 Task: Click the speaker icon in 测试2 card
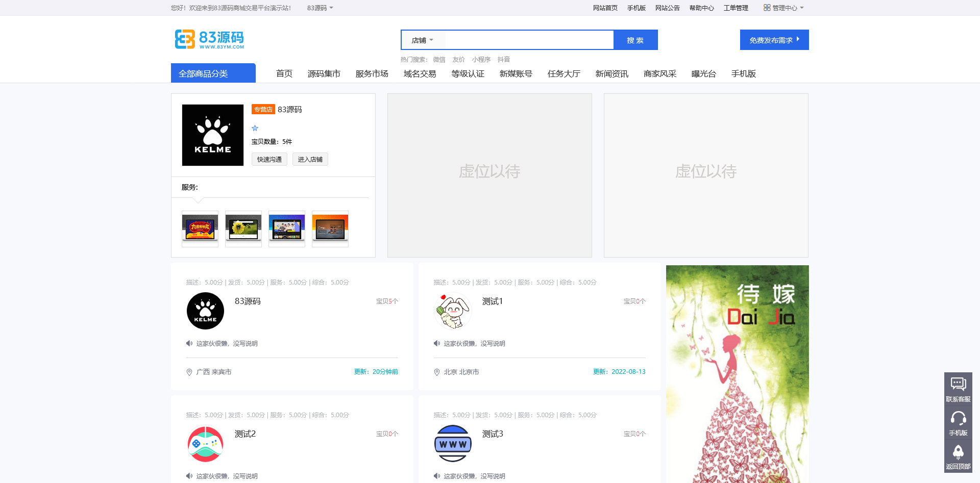(x=189, y=476)
